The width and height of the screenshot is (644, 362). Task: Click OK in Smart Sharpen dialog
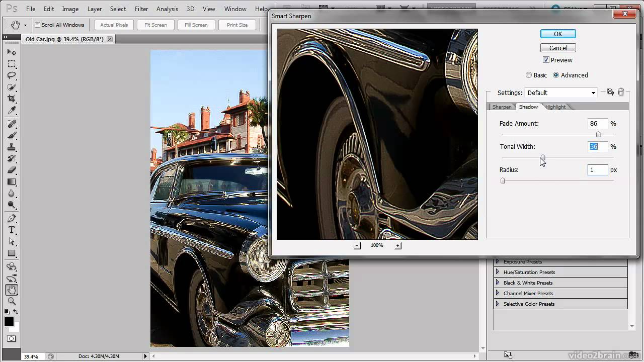tap(558, 34)
